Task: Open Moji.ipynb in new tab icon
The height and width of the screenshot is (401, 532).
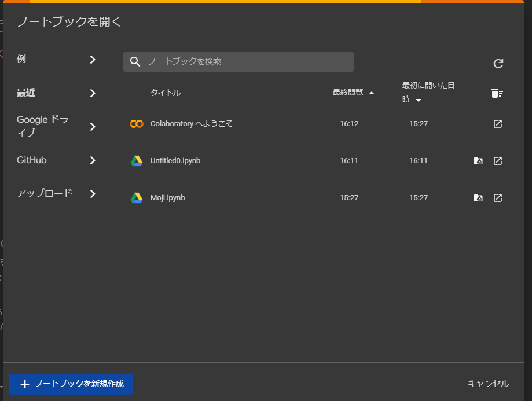Action: [498, 198]
